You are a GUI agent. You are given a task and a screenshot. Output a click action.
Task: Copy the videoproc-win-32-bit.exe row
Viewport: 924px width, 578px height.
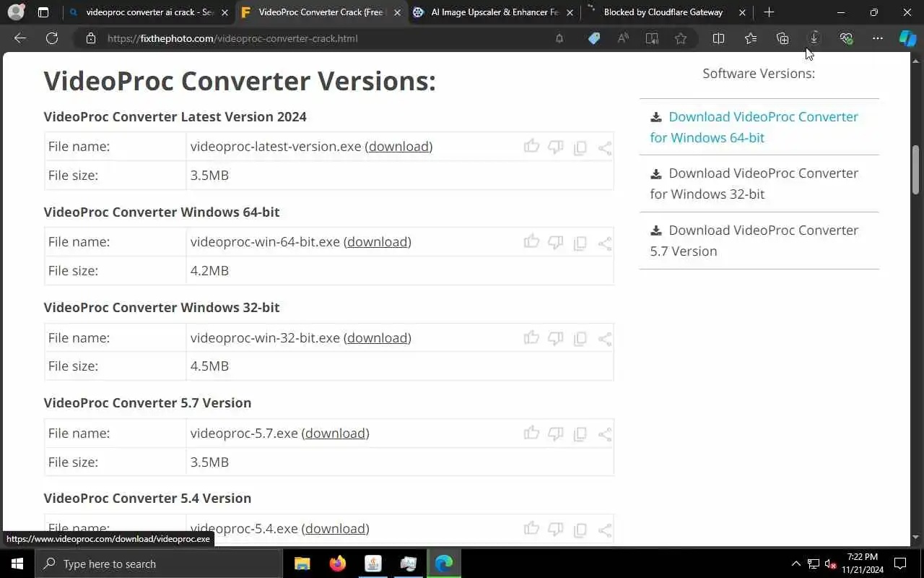coord(580,338)
